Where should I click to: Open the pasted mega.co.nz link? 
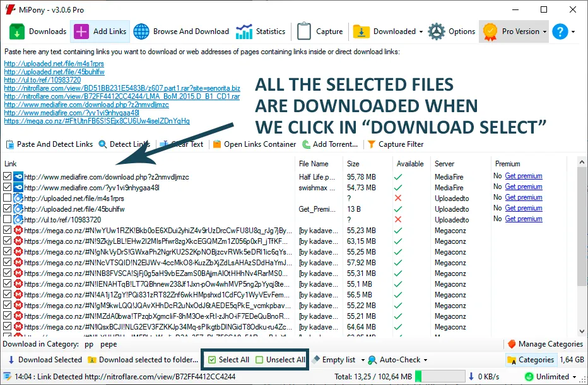(97, 121)
